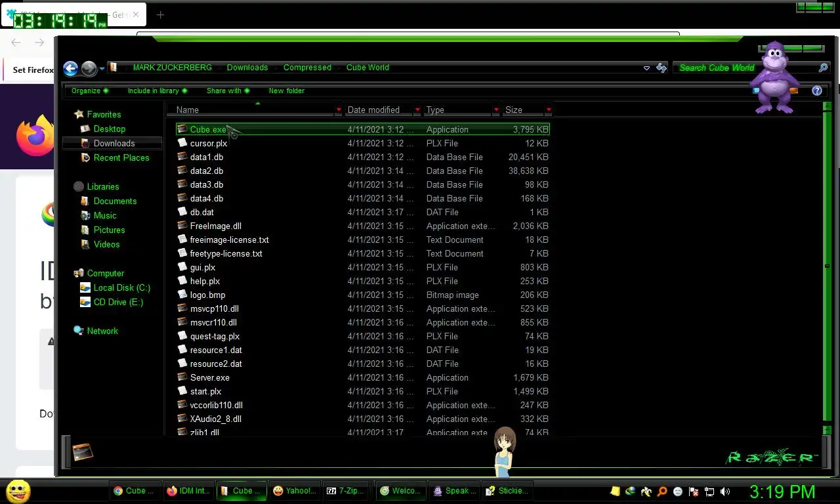Select freetype-license.txt file icon
840x504 pixels.
coord(182,253)
